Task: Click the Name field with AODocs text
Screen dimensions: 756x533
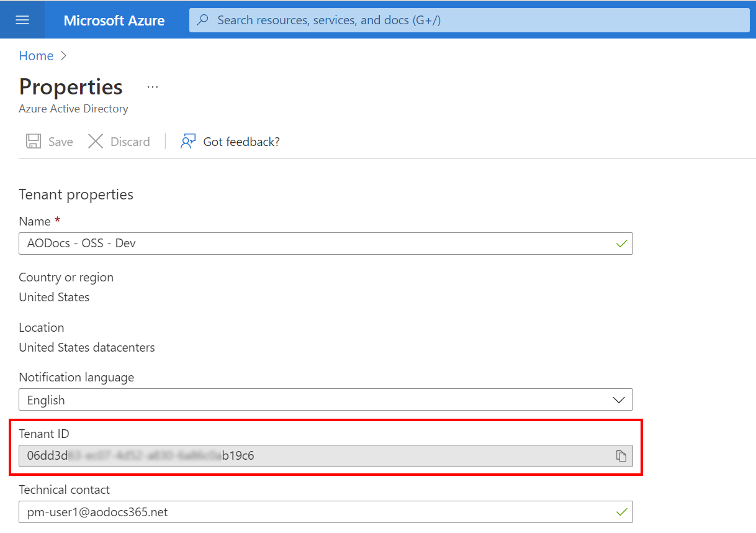Action: (x=310, y=244)
